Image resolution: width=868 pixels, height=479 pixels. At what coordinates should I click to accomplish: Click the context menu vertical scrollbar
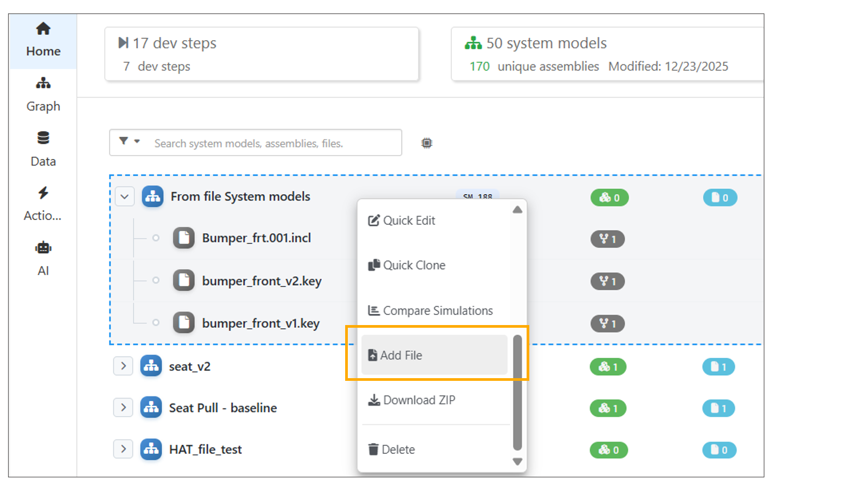[517, 392]
